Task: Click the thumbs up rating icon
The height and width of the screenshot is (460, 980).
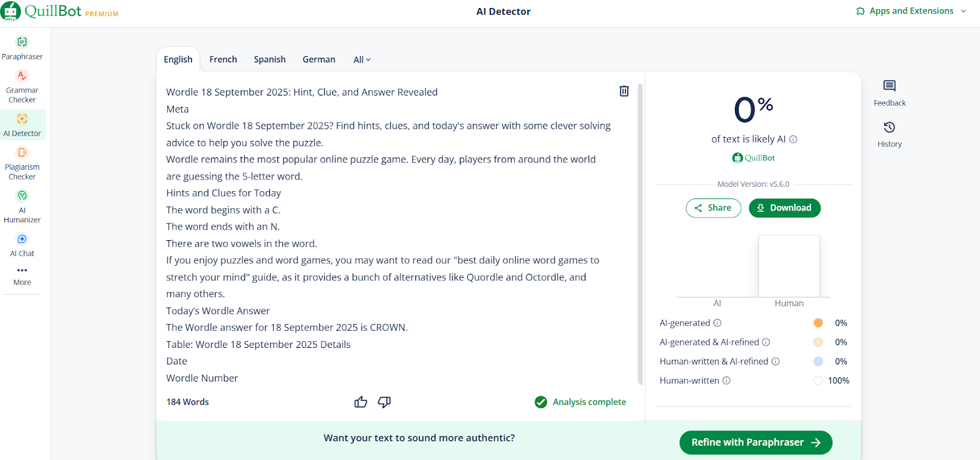Action: coord(361,402)
